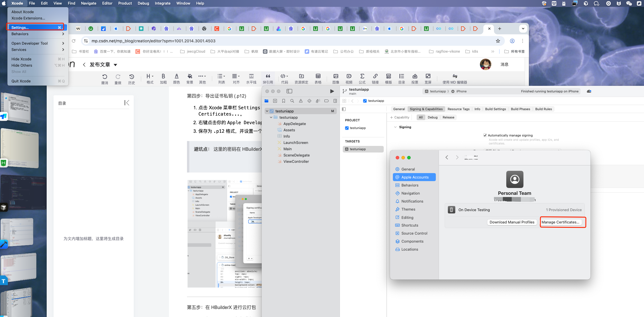
Task: Switch to the Build Settings tab
Action: [495, 109]
